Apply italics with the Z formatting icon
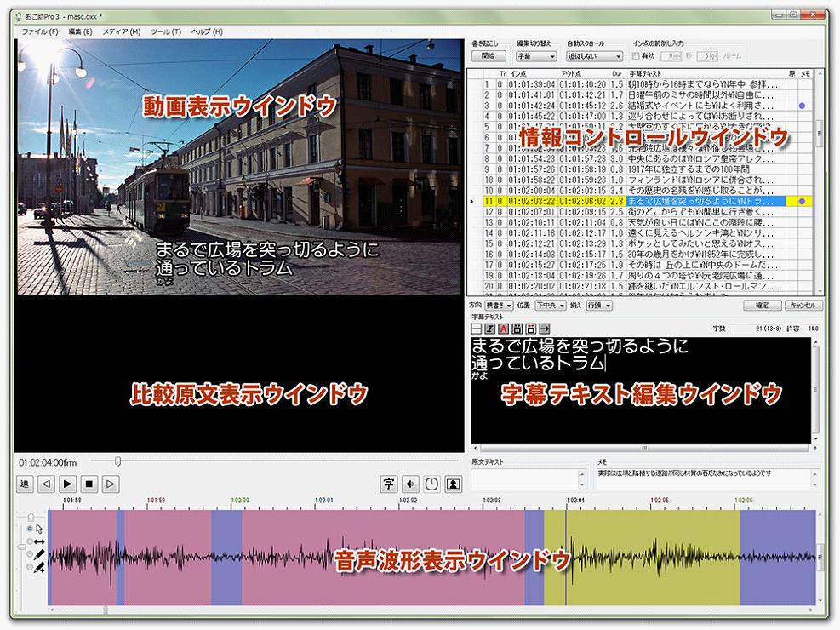840x630 pixels. point(489,328)
